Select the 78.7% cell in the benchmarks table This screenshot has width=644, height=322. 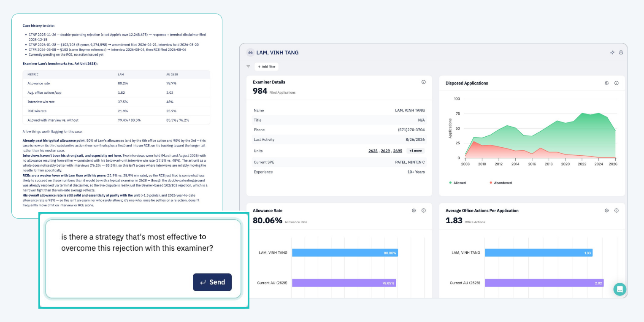coord(171,83)
